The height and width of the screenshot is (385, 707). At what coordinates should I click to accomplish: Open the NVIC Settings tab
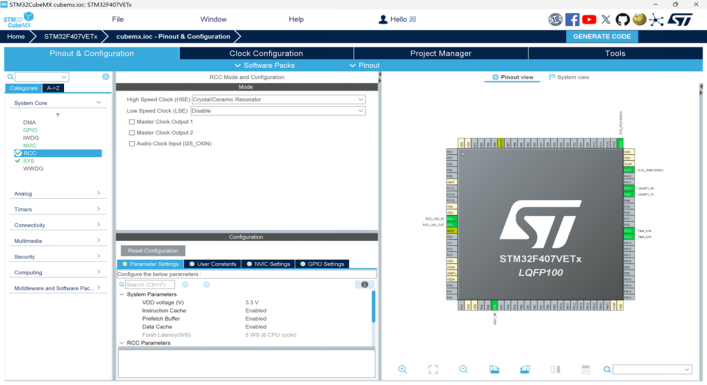point(268,264)
